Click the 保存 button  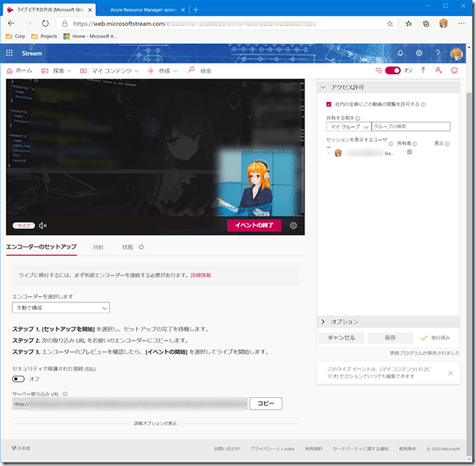coord(390,338)
